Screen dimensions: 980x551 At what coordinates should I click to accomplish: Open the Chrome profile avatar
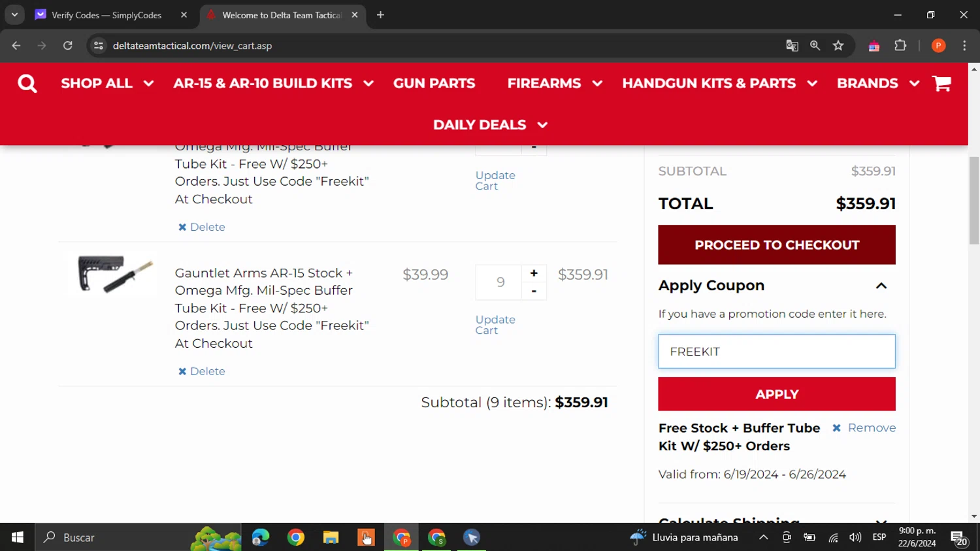(938, 46)
